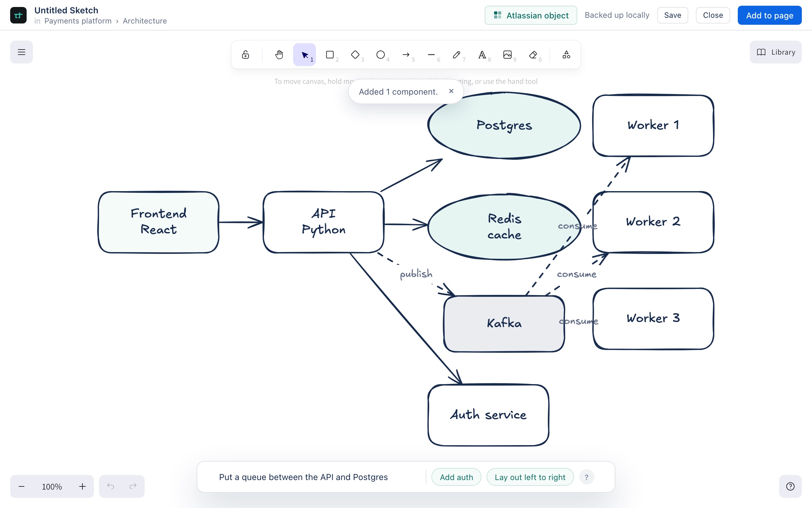Select the Auth service box
This screenshot has width=812, height=508.
pos(488,415)
